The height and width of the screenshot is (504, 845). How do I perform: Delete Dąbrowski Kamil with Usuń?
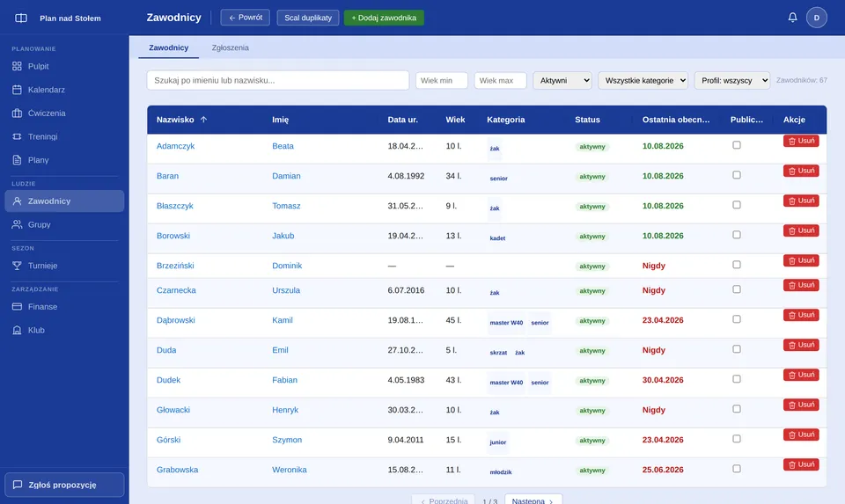(801, 315)
